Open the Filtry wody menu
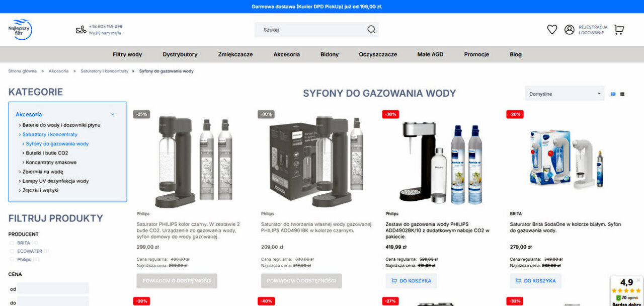Screen dimensions: 644x306 [x=127, y=54]
